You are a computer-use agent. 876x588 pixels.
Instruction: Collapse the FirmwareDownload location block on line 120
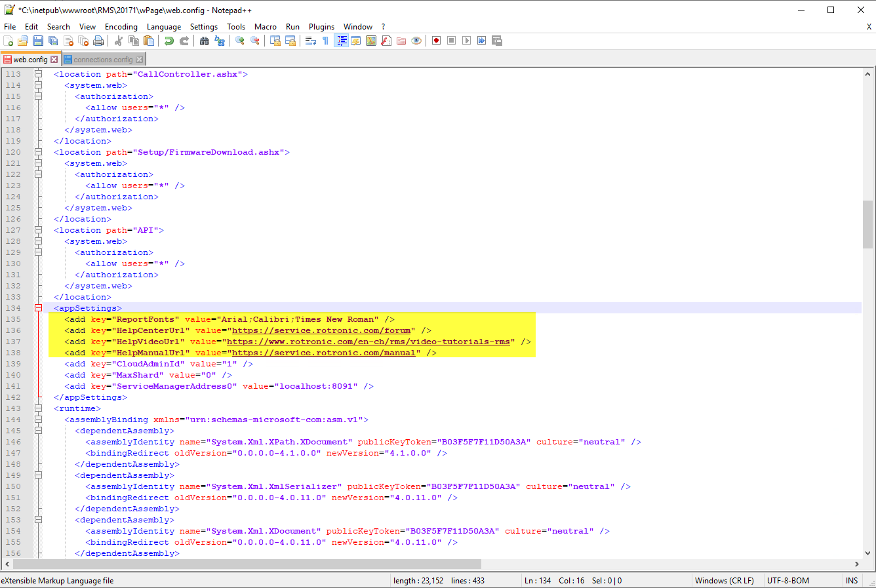[38, 152]
